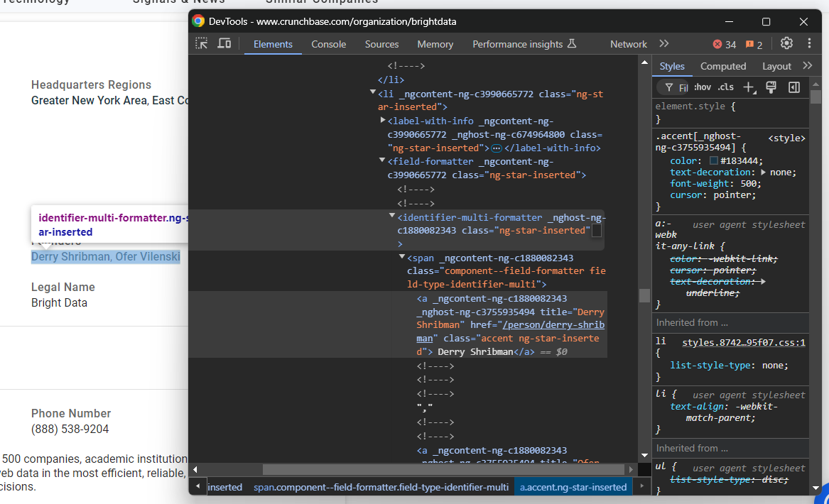Switch to the Console tab

coord(328,44)
